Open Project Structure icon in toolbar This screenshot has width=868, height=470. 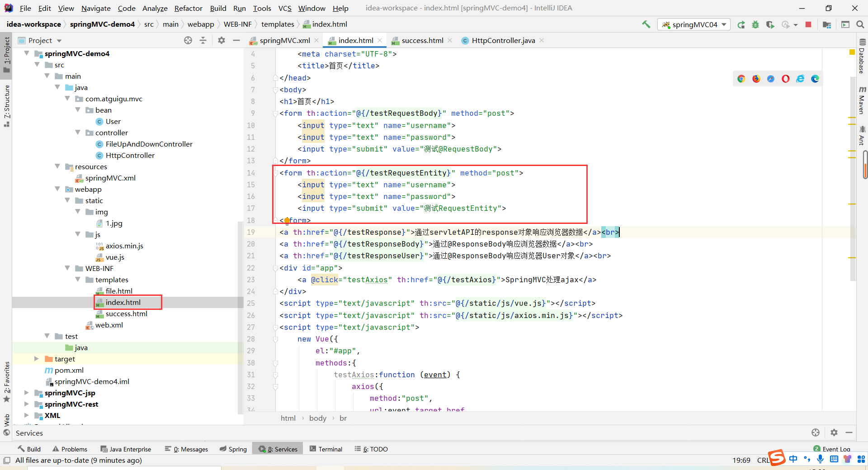click(x=827, y=24)
